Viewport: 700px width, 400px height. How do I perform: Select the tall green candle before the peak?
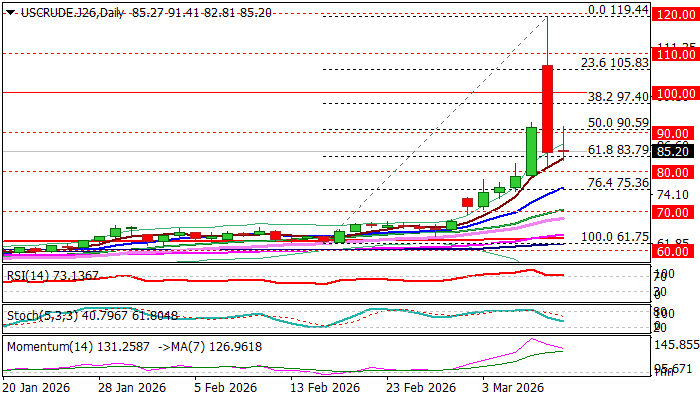point(533,150)
